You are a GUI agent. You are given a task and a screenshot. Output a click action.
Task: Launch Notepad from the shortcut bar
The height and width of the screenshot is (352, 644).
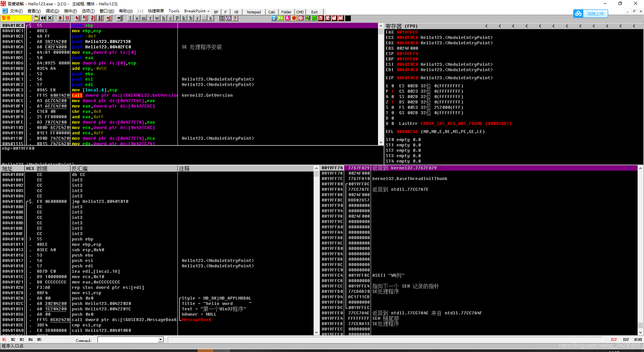pyautogui.click(x=254, y=12)
